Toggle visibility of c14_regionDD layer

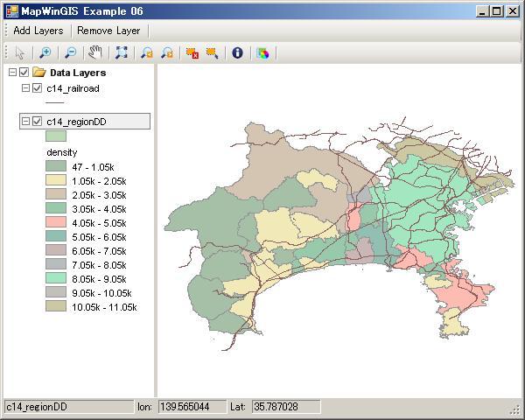click(x=38, y=122)
